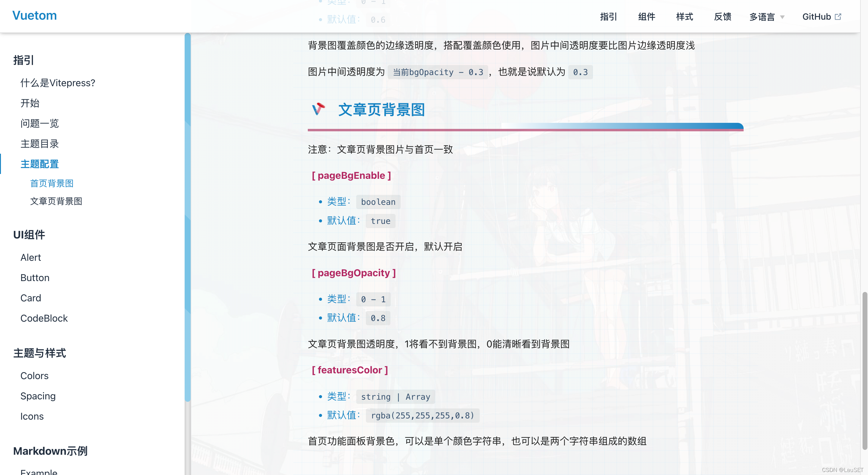Select active sidebar item 主题配置

[x=39, y=164]
